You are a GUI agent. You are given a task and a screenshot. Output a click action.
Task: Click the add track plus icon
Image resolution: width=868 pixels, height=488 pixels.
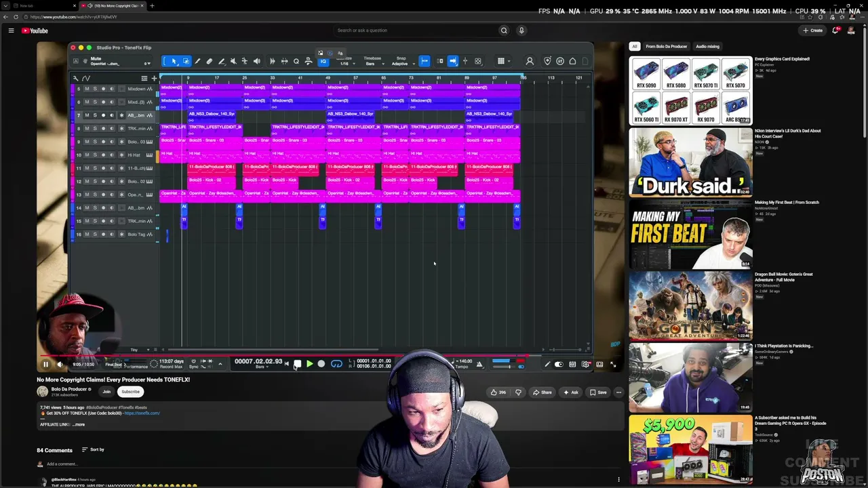[x=154, y=78]
